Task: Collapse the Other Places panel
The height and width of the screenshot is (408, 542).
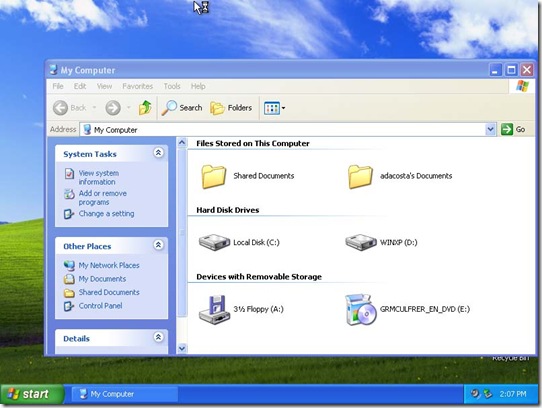Action: [158, 245]
